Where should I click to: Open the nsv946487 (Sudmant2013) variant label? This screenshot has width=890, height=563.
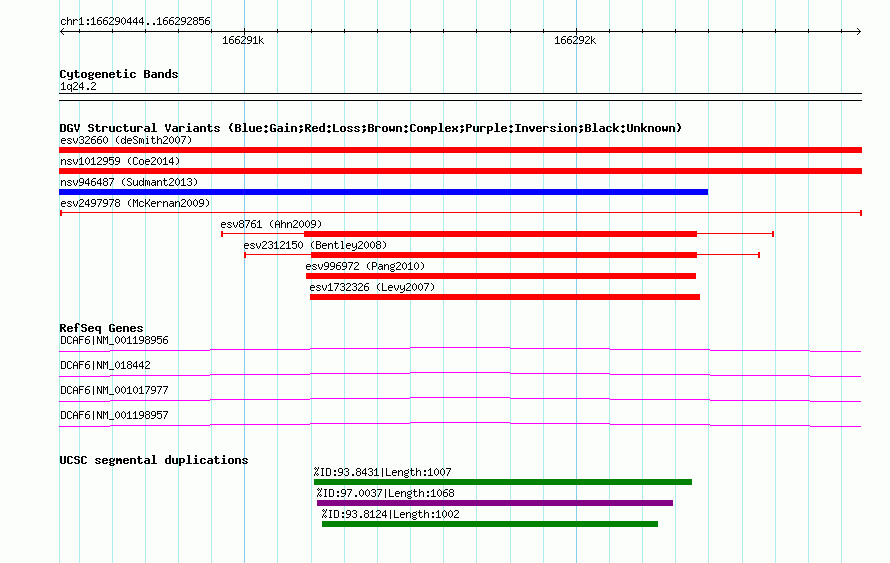(x=129, y=182)
